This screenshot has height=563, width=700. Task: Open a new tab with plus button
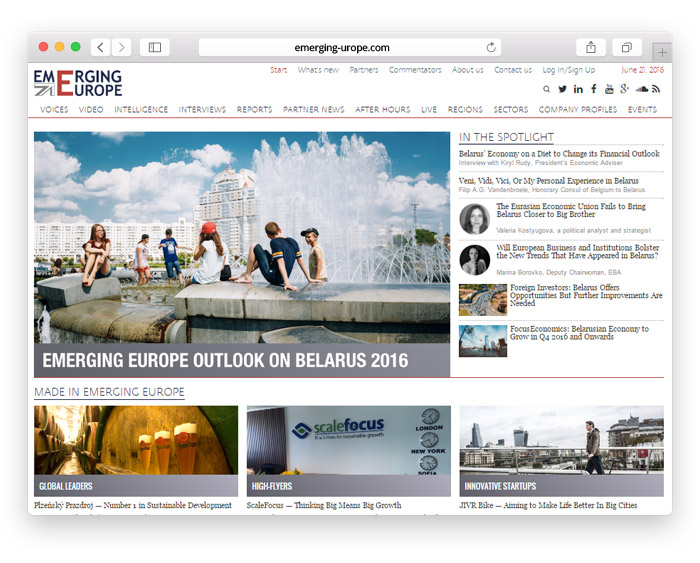[662, 53]
